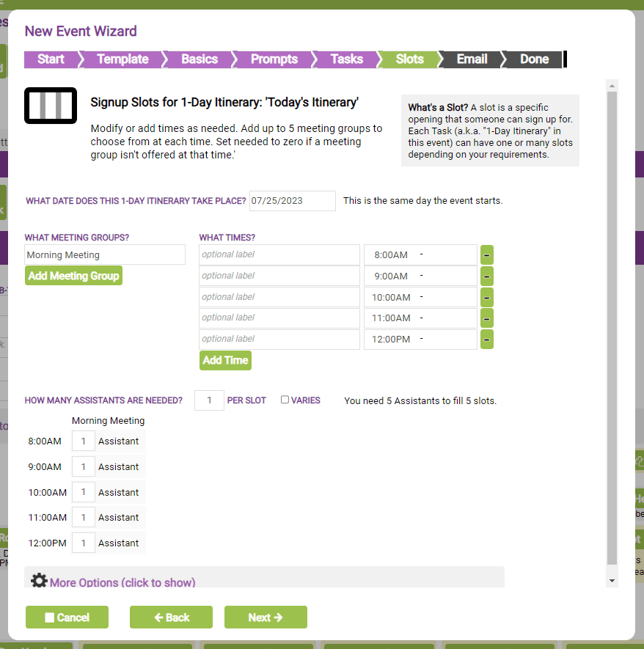This screenshot has width=644, height=649.
Task: Remove the 10:00AM time slot
Action: pos(486,297)
